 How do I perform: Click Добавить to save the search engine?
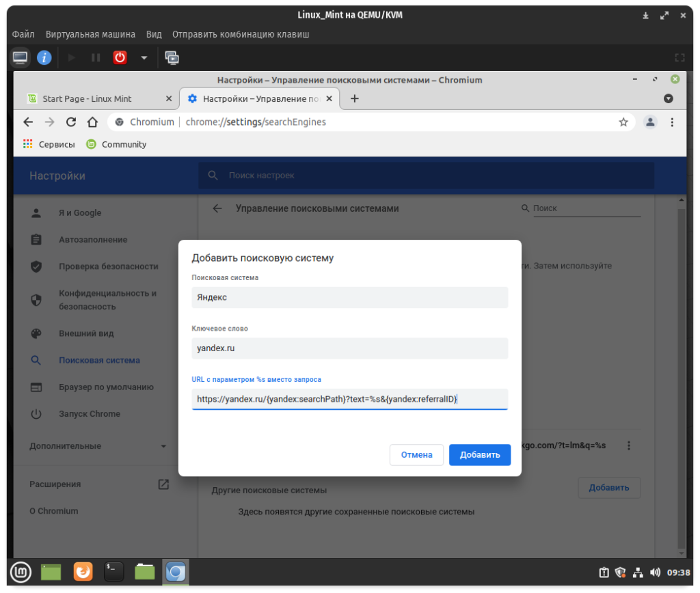pos(479,455)
